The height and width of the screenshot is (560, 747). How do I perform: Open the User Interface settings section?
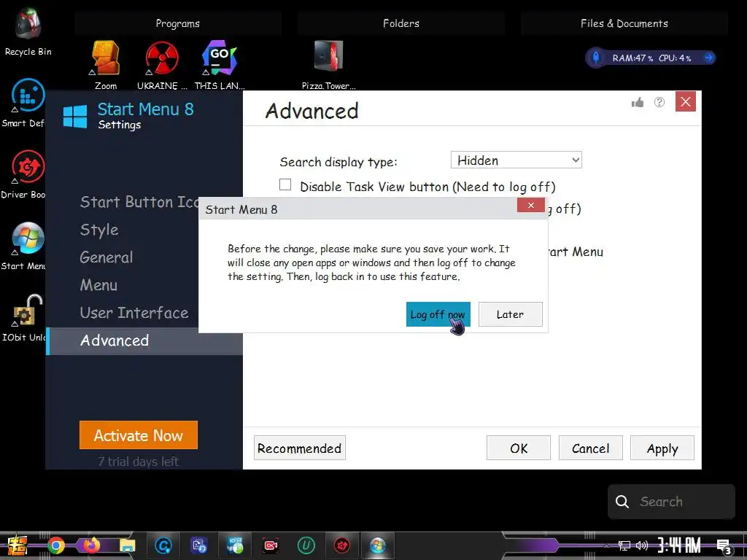click(134, 313)
